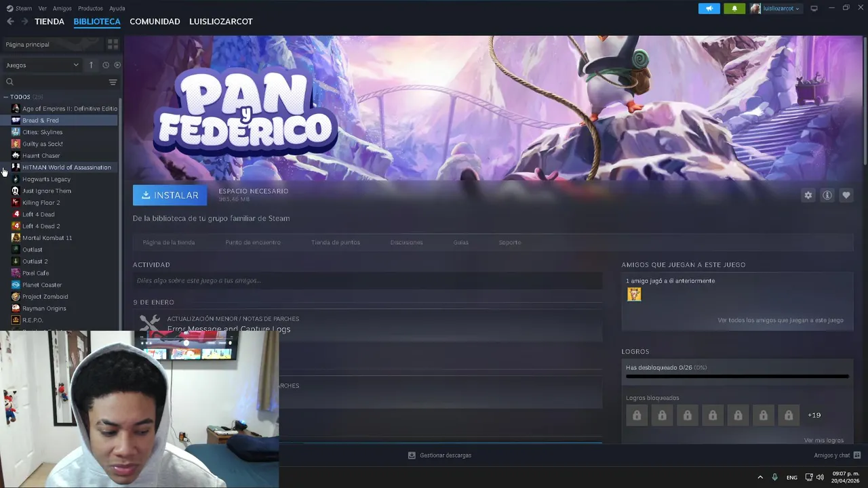Expand the Juegos filter dropdown
This screenshot has width=868, height=488.
pyautogui.click(x=42, y=65)
